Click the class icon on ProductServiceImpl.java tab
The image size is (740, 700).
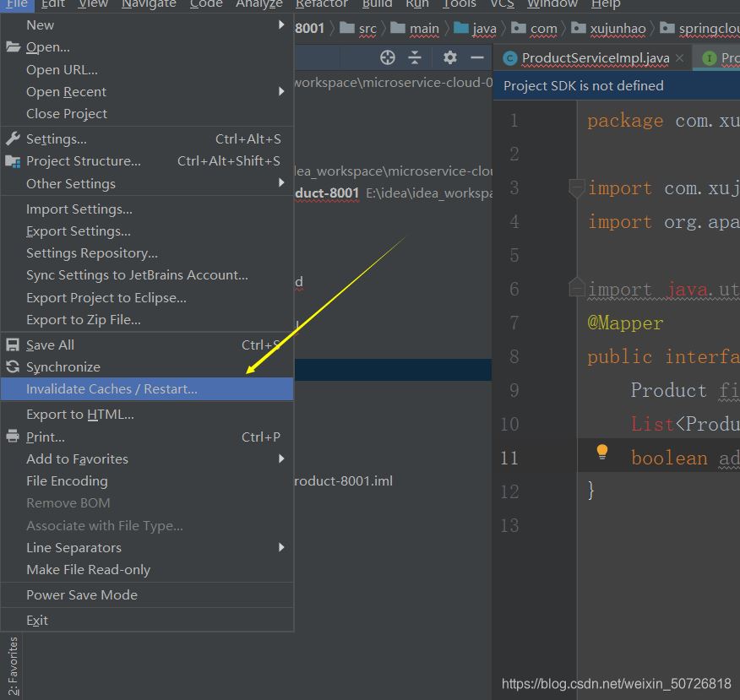coord(509,58)
